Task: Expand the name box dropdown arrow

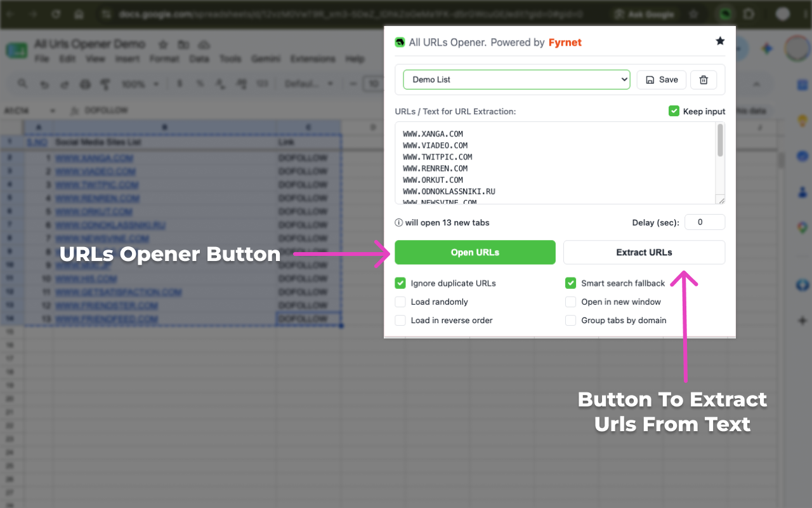Action: point(53,110)
